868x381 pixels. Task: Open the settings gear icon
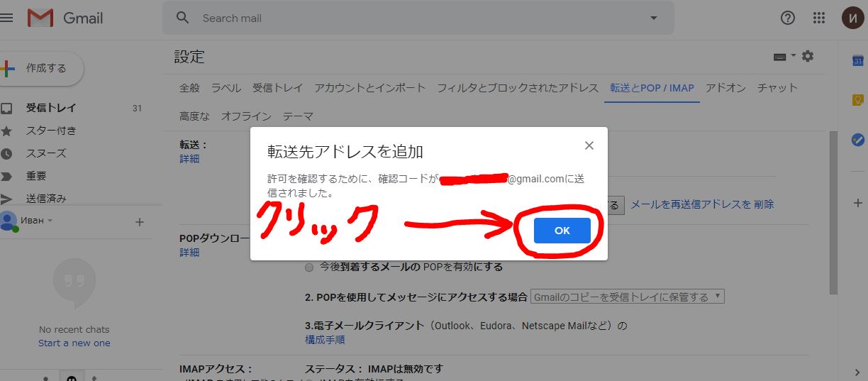808,57
